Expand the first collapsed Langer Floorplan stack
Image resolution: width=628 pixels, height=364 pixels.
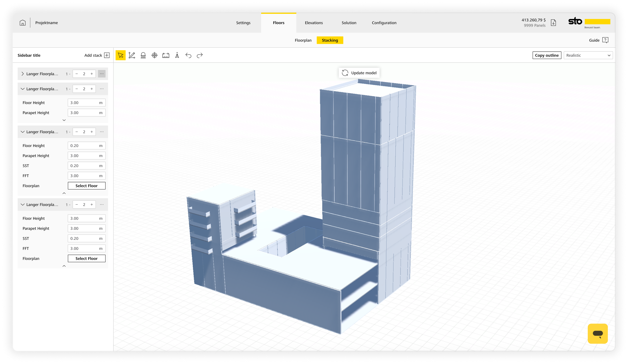23,74
